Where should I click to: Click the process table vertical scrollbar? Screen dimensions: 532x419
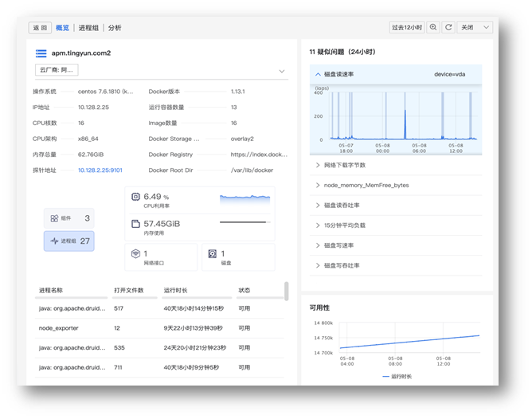coord(287,291)
